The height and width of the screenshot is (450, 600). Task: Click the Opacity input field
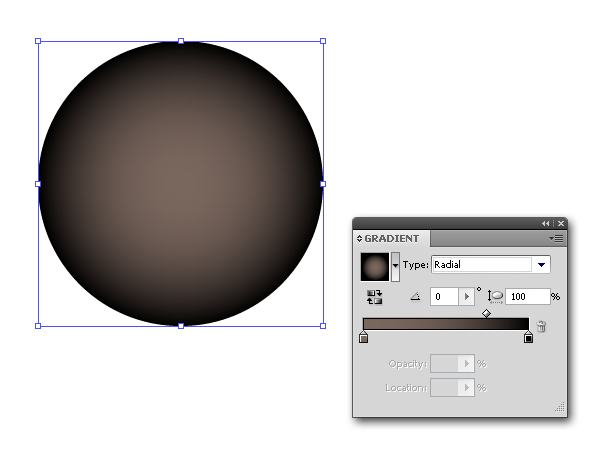pyautogui.click(x=445, y=364)
